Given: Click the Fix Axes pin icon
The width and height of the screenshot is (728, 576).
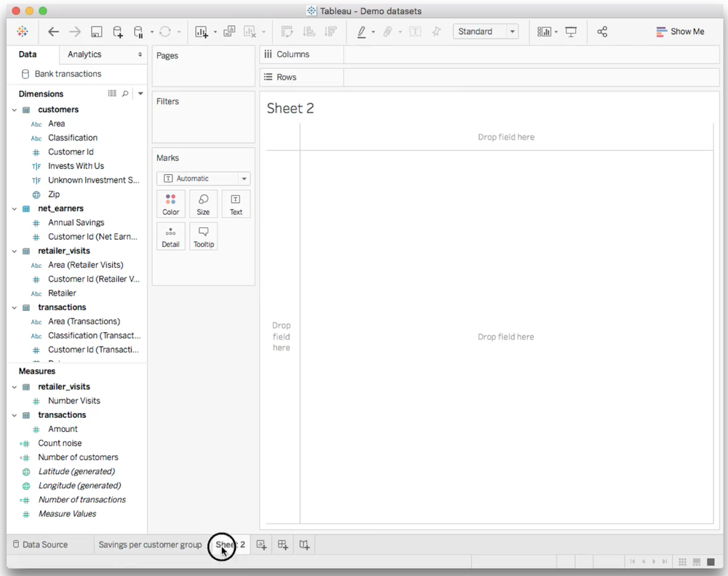Looking at the screenshot, I should tap(436, 31).
